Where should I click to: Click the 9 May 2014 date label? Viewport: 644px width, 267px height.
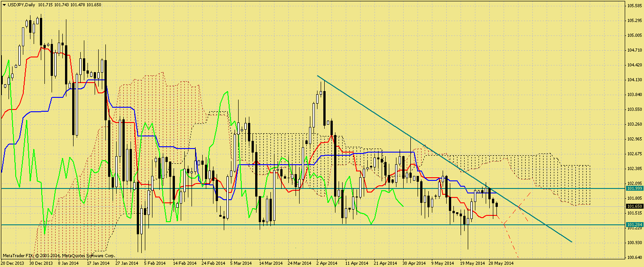[442, 263]
